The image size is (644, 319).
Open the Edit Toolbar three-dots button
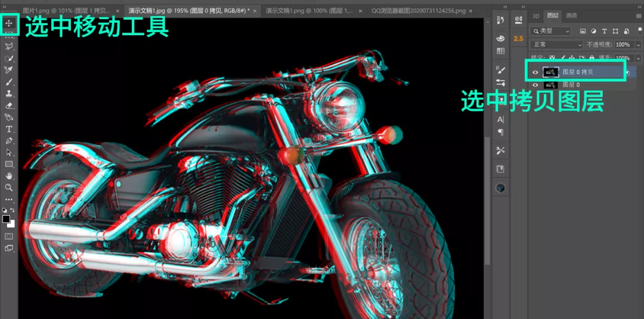pyautogui.click(x=8, y=200)
